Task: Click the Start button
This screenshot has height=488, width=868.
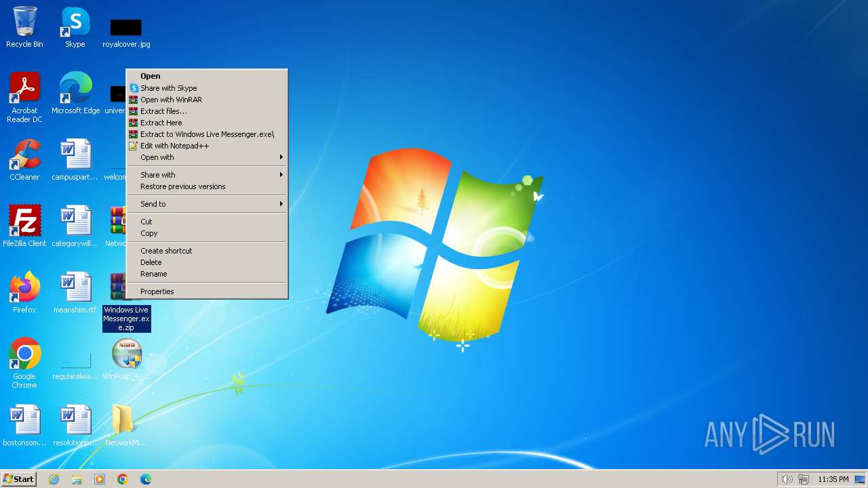Action: coord(18,479)
